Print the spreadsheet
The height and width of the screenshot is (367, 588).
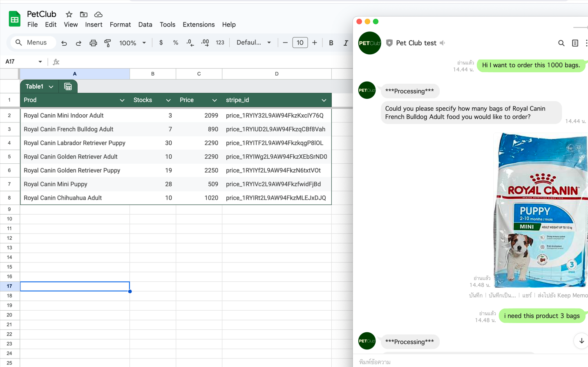(x=93, y=43)
